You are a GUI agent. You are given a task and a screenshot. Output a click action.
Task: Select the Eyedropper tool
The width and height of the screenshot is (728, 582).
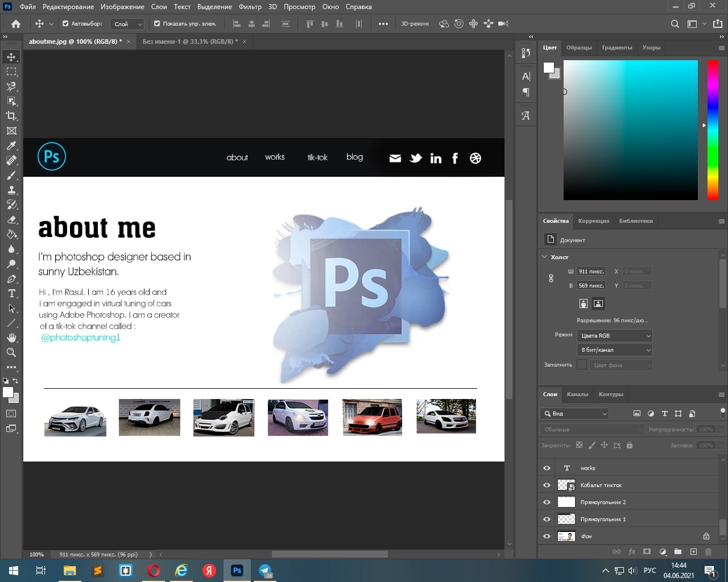point(11,145)
